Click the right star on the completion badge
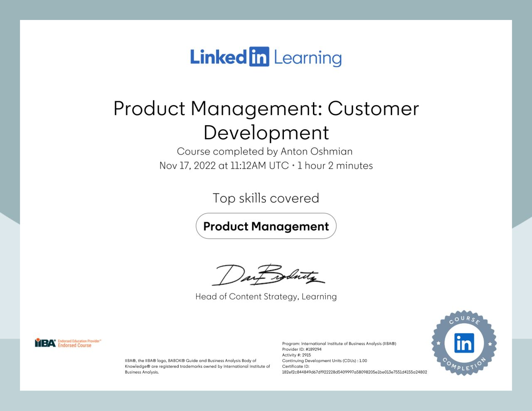The image size is (532, 411). (490, 344)
